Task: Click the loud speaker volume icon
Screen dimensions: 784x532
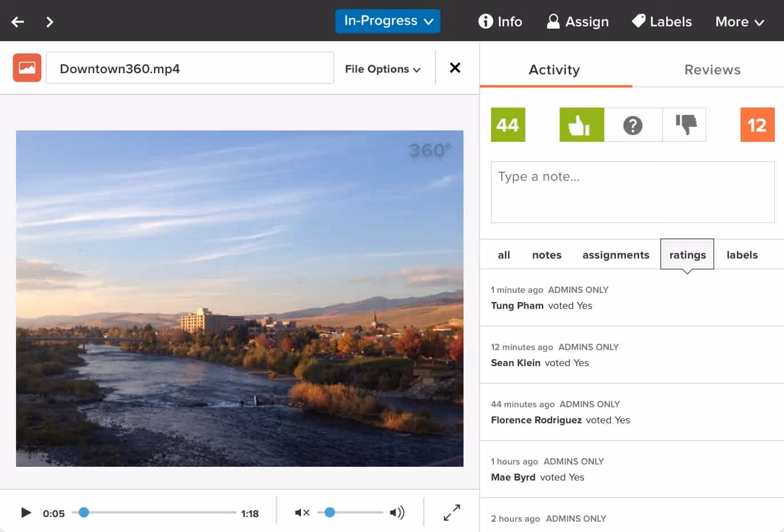Action: click(x=397, y=513)
